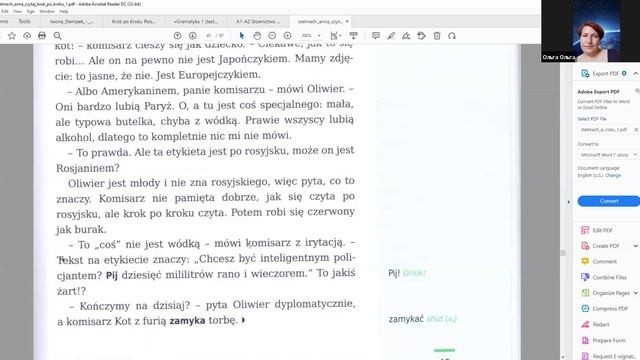The image size is (640, 360).
Task: Open the fit page options icon
Action: tap(336, 36)
